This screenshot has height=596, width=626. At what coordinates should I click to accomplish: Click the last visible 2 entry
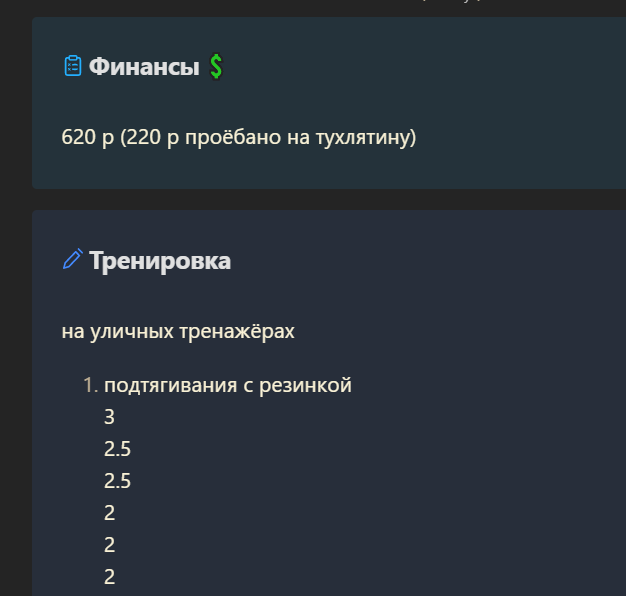point(109,577)
